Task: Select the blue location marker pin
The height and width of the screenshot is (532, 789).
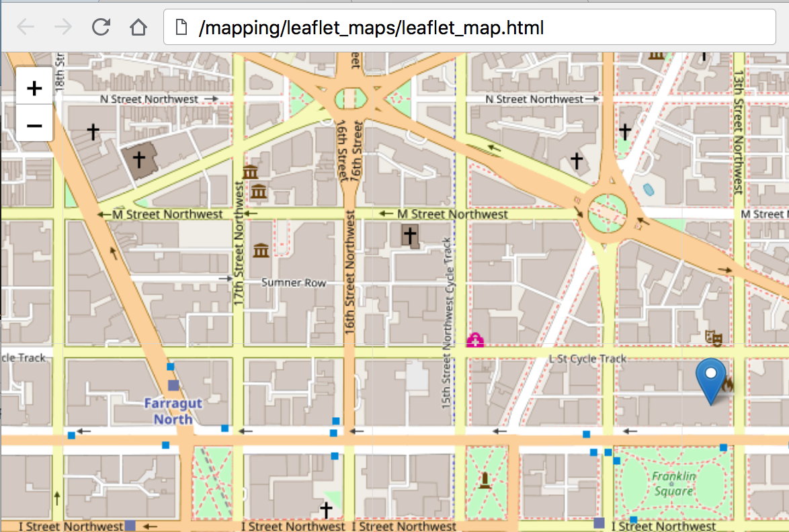Action: coord(710,379)
